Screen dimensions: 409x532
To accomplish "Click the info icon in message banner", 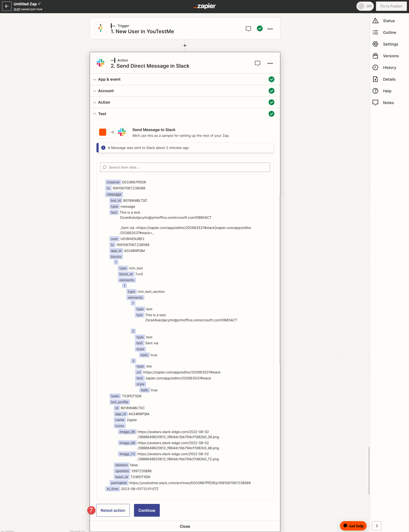I will pos(103,148).
